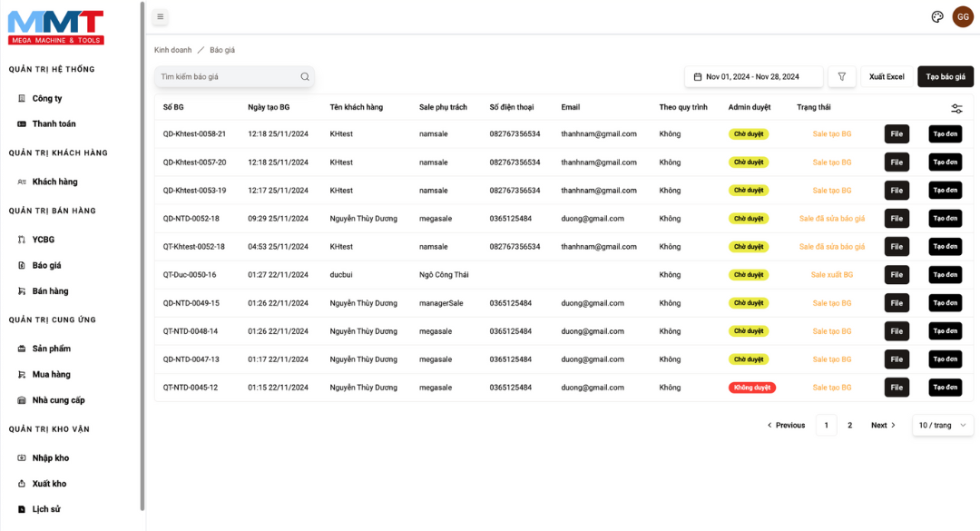Open the GG user avatar menu
The width and height of the screenshot is (980, 531).
[963, 16]
